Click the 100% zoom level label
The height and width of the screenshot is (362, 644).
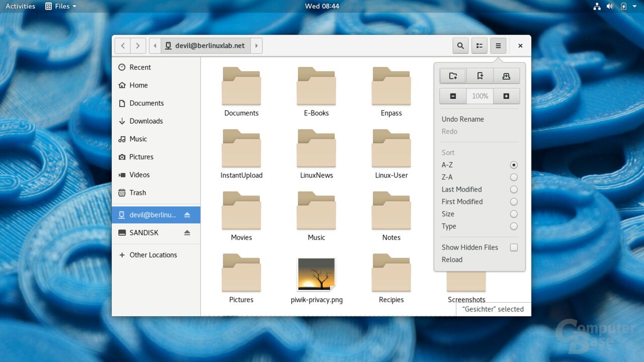480,96
